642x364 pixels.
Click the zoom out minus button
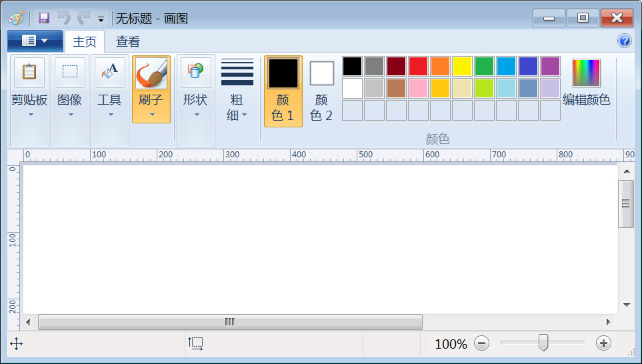[481, 343]
